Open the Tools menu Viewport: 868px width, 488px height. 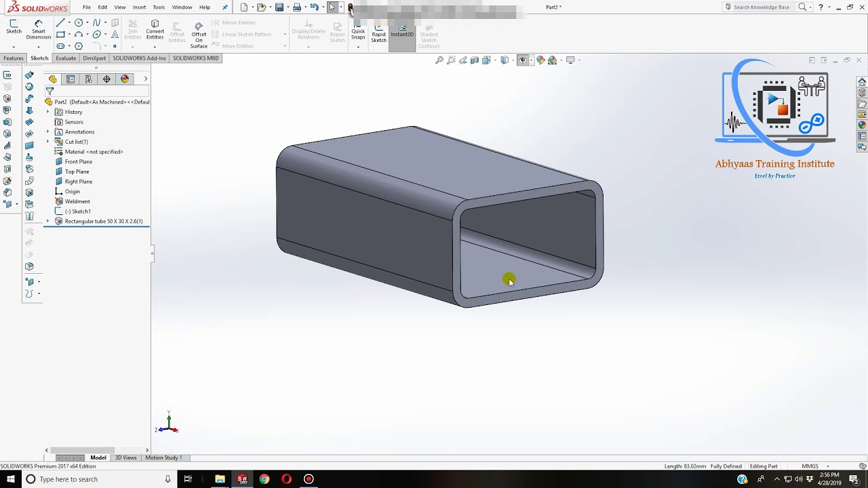(x=159, y=7)
